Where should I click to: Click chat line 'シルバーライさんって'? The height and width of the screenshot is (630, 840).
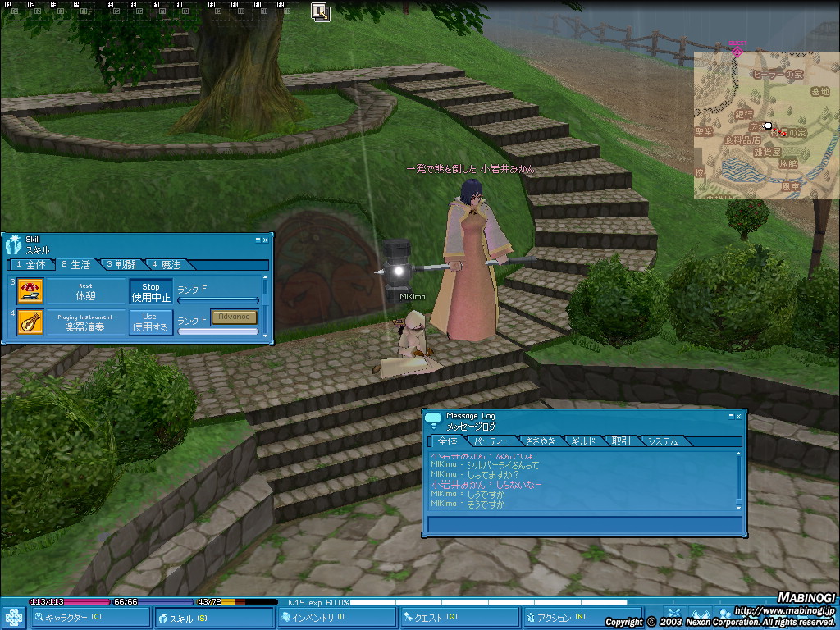point(503,465)
